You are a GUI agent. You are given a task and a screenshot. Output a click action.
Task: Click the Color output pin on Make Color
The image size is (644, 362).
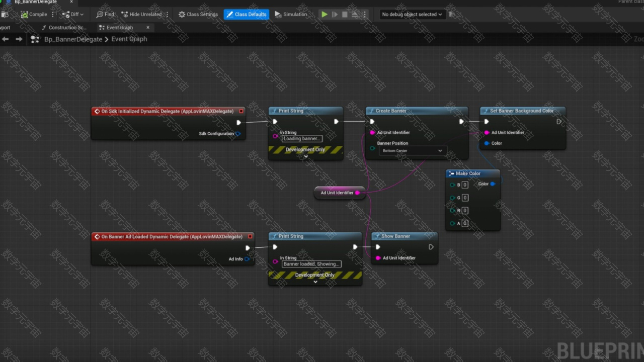click(x=493, y=184)
